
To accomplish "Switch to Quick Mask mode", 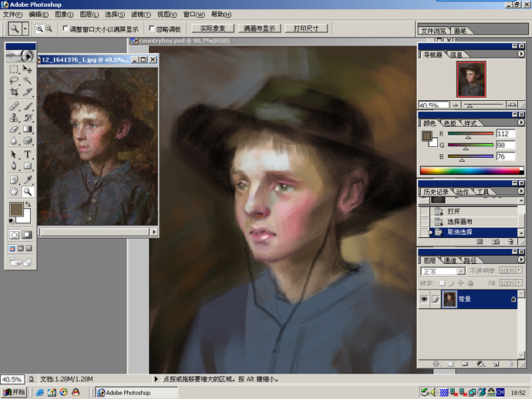I will click(27, 235).
